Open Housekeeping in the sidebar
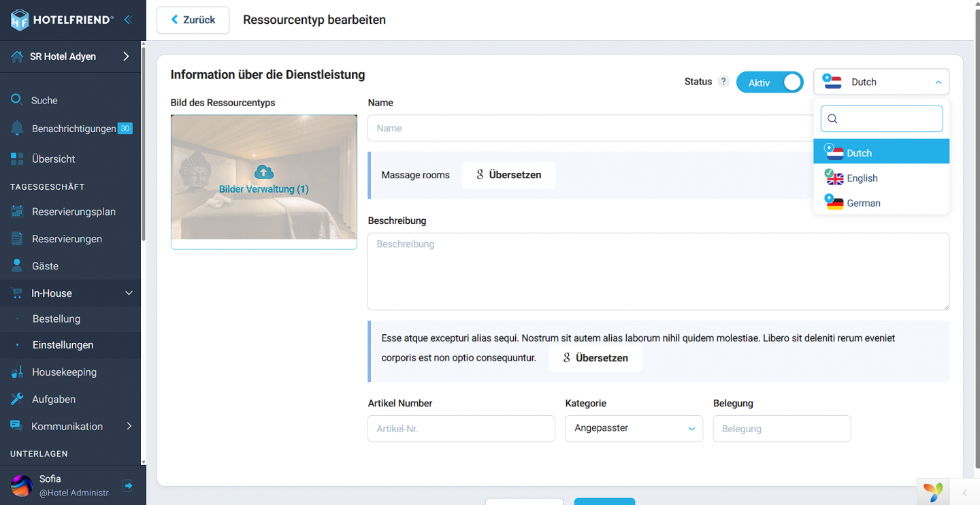Viewport: 980px width, 505px height. [x=64, y=372]
